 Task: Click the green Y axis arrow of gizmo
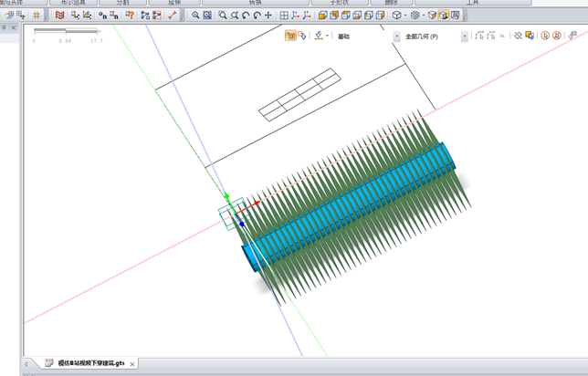coord(226,195)
